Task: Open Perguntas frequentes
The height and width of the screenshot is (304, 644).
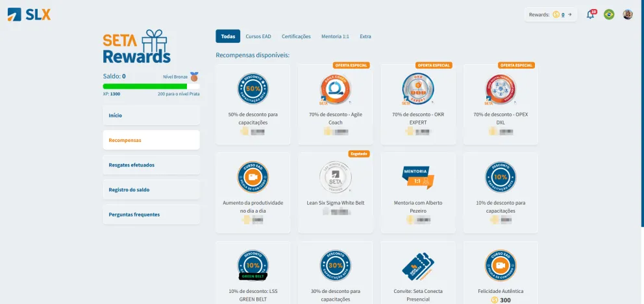Action: [x=151, y=215]
